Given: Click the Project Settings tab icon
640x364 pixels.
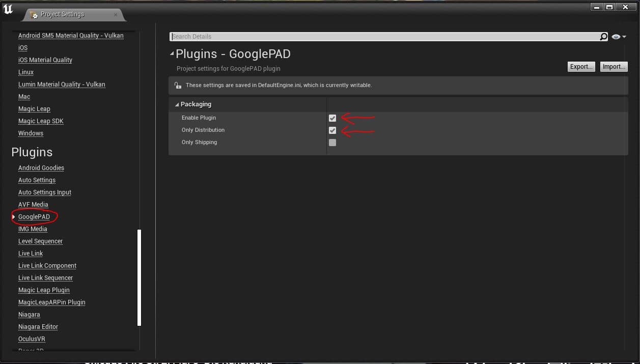Looking at the screenshot, I should coord(34,15).
